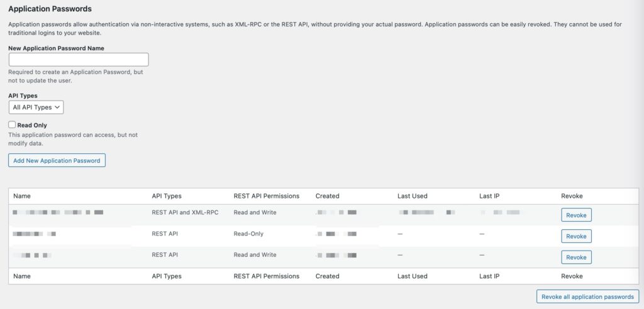
Task: Click the Created label in table footer
Action: point(327,276)
